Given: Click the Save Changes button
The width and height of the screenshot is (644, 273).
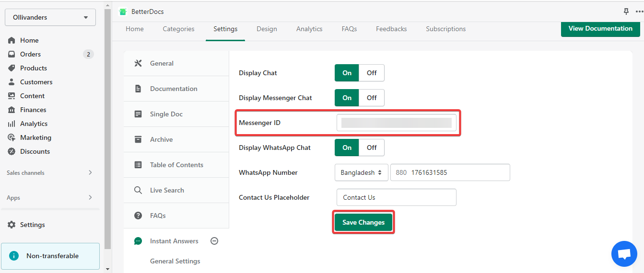Looking at the screenshot, I should click(x=363, y=222).
